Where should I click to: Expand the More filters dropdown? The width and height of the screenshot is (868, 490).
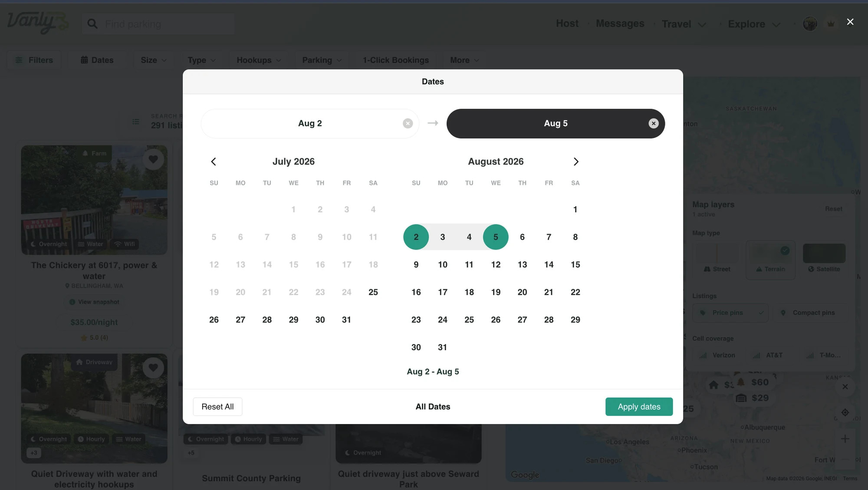click(x=464, y=60)
